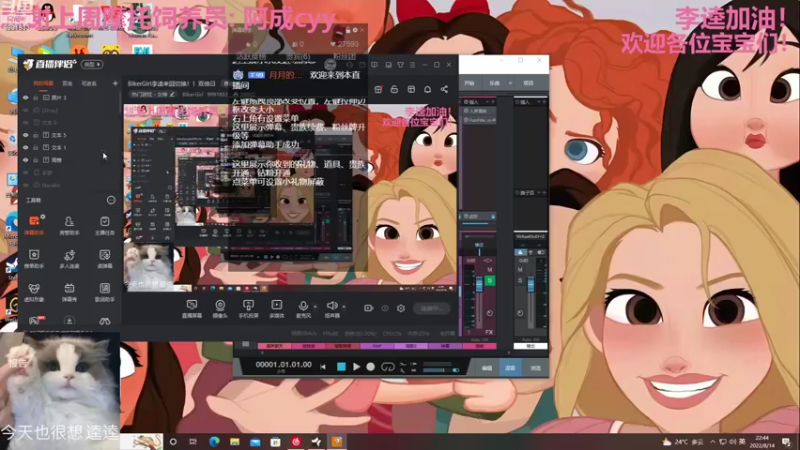Open the 主播任务 streamer tasks tool
The width and height of the screenshot is (800, 450).
coord(105,224)
